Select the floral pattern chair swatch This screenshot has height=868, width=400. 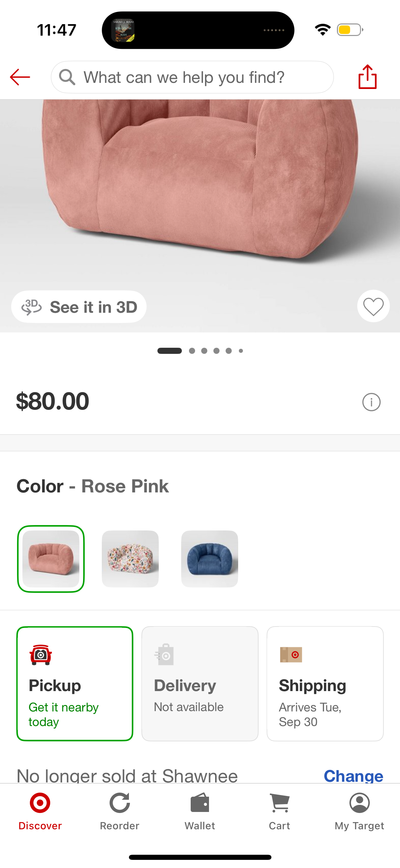click(130, 559)
